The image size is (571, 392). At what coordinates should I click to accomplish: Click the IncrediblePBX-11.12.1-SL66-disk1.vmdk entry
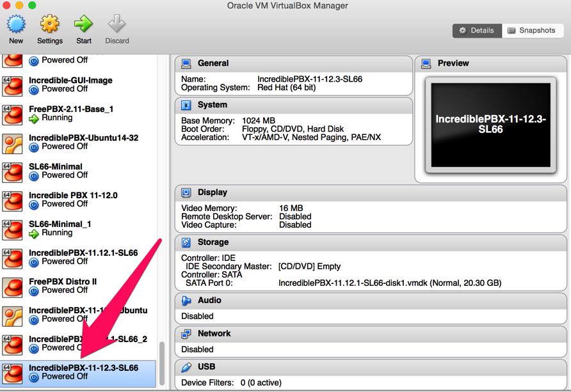click(390, 283)
